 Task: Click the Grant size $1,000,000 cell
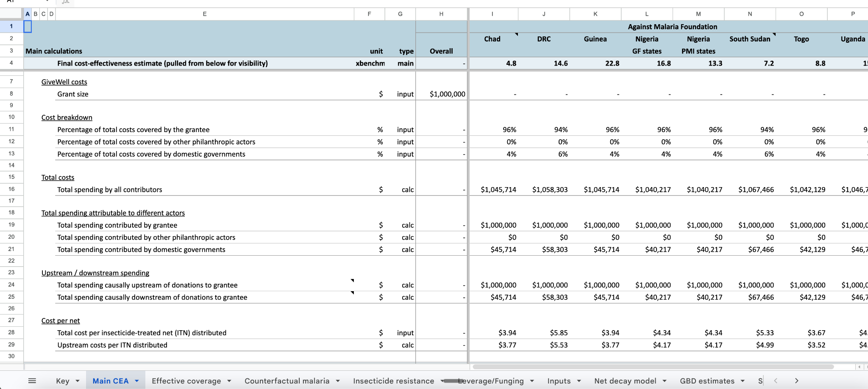point(441,94)
